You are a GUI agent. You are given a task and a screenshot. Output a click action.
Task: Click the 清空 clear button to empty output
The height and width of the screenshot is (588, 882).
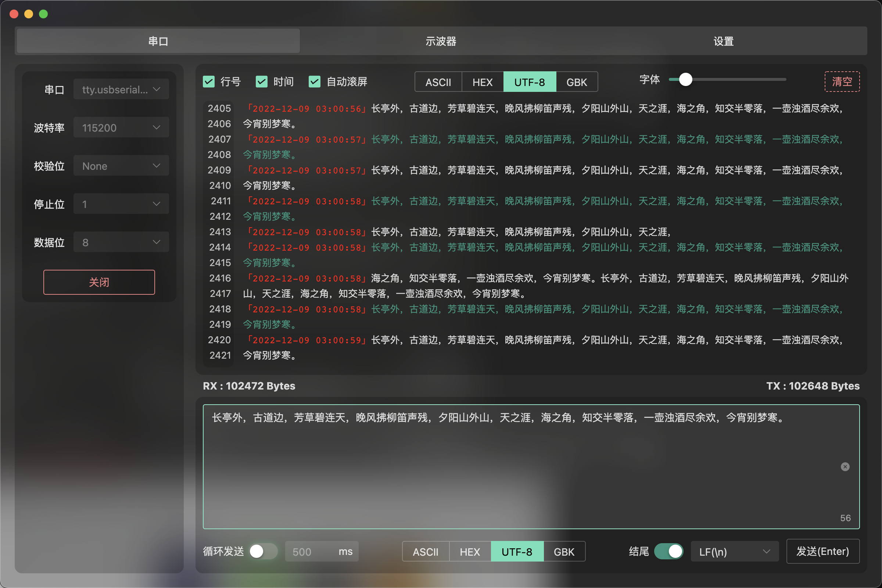click(x=842, y=82)
